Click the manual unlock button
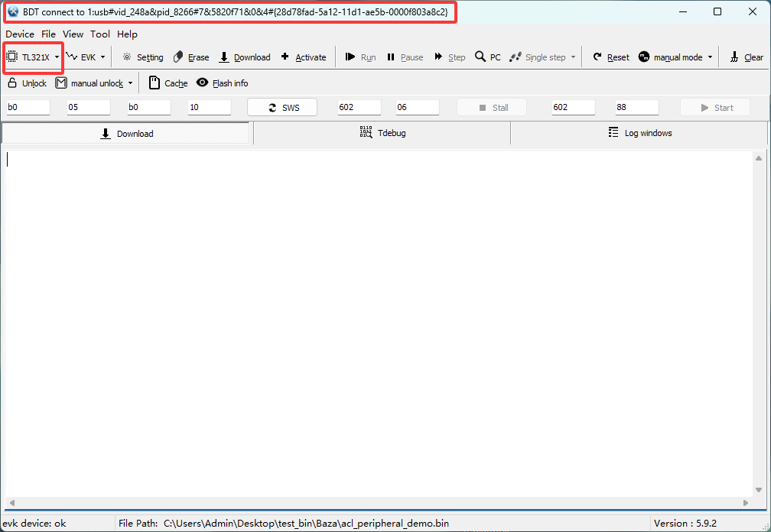 [x=89, y=83]
